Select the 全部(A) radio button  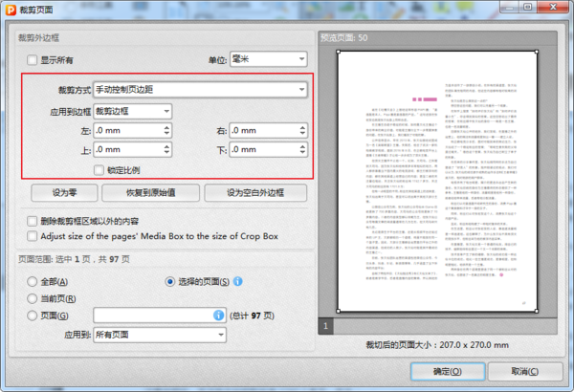pyautogui.click(x=33, y=281)
